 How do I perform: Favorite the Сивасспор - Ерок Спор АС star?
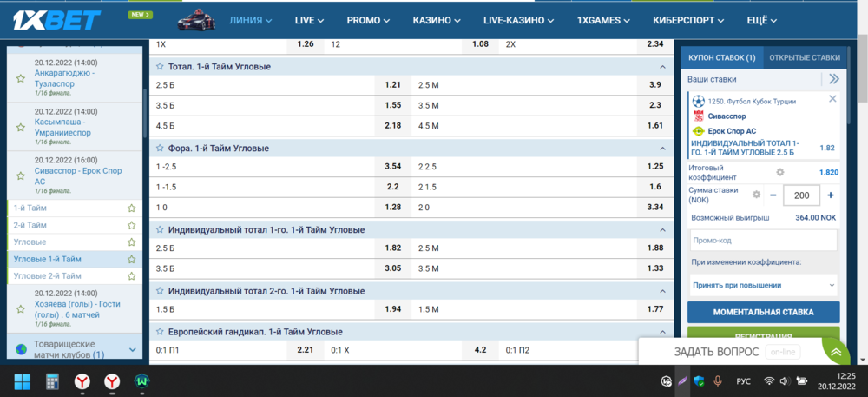tap(21, 176)
